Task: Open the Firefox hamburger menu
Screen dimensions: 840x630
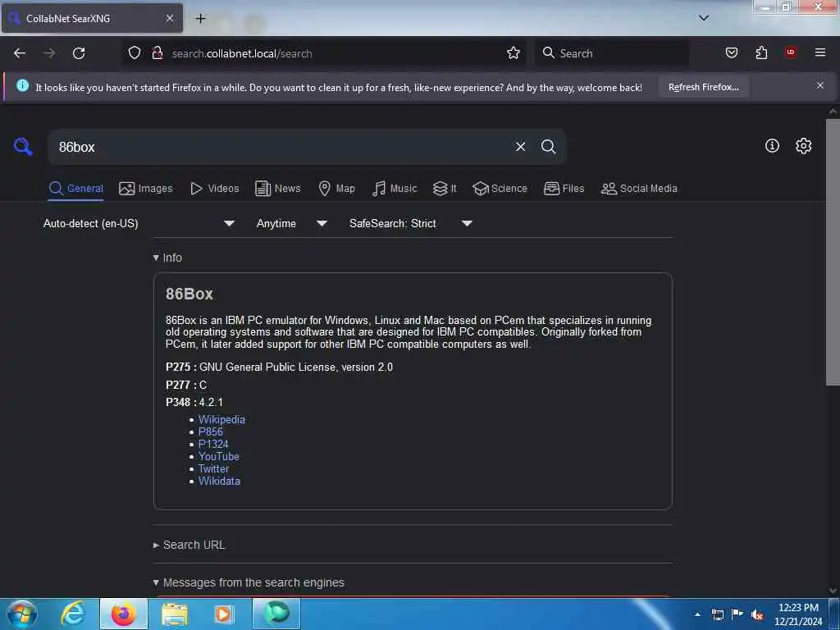Action: pos(819,52)
